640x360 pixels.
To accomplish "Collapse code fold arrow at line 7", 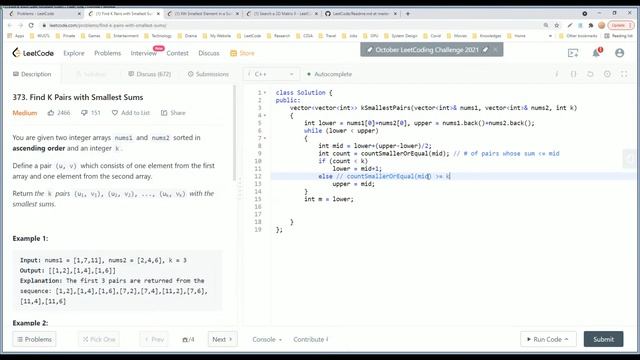I will [265, 138].
